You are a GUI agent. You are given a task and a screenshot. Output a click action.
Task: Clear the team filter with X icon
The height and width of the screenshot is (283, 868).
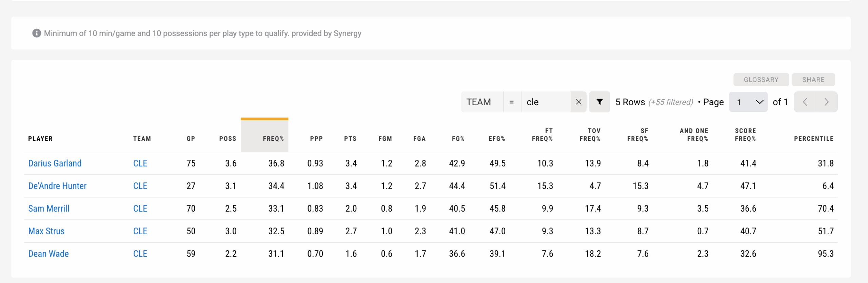click(578, 102)
